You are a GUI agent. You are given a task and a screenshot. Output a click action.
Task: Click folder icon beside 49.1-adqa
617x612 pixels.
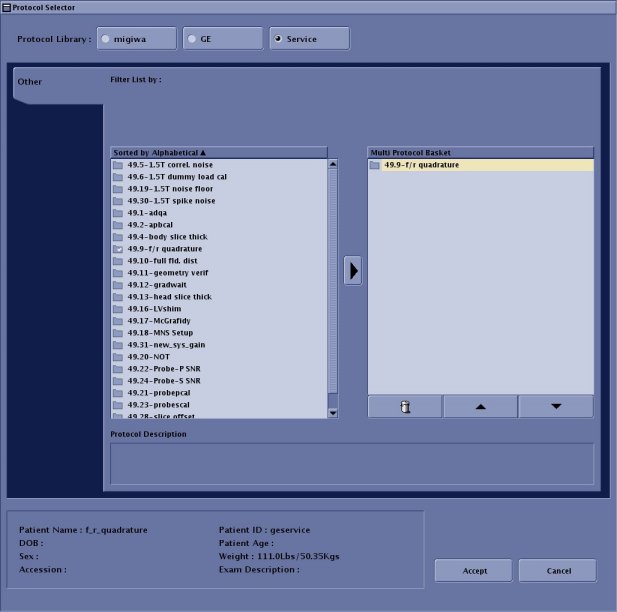click(118, 213)
